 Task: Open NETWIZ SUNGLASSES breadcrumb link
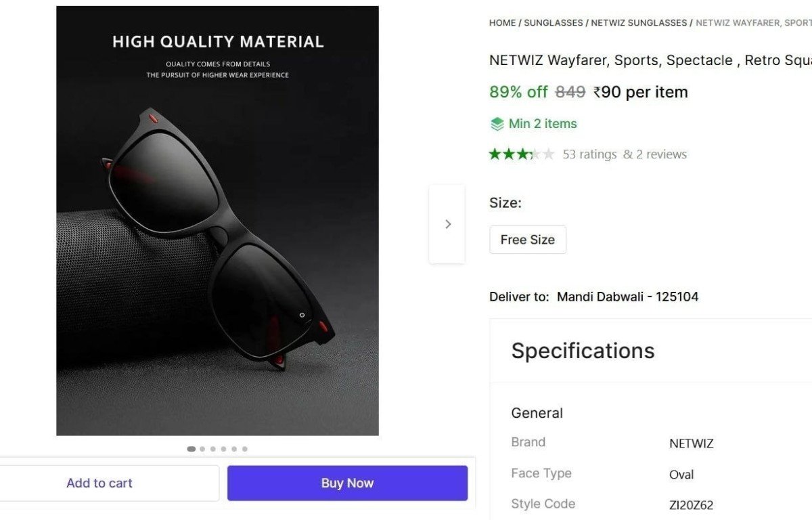[x=639, y=23]
